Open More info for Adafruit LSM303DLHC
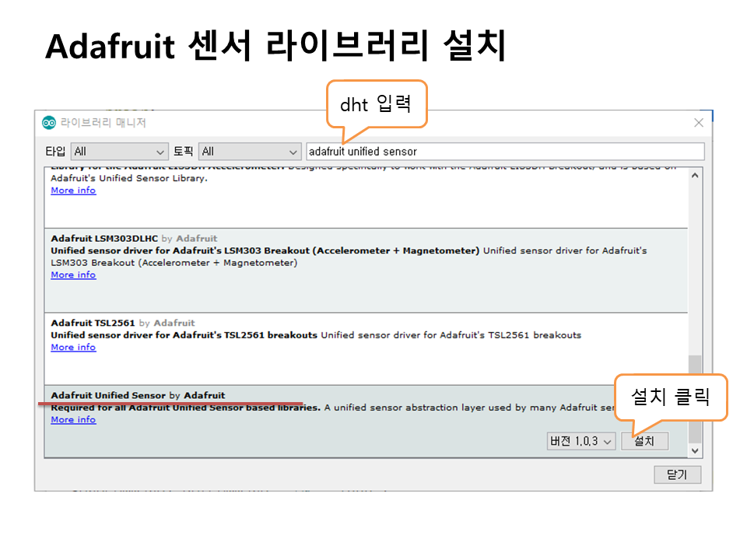747x560 pixels. click(x=73, y=275)
